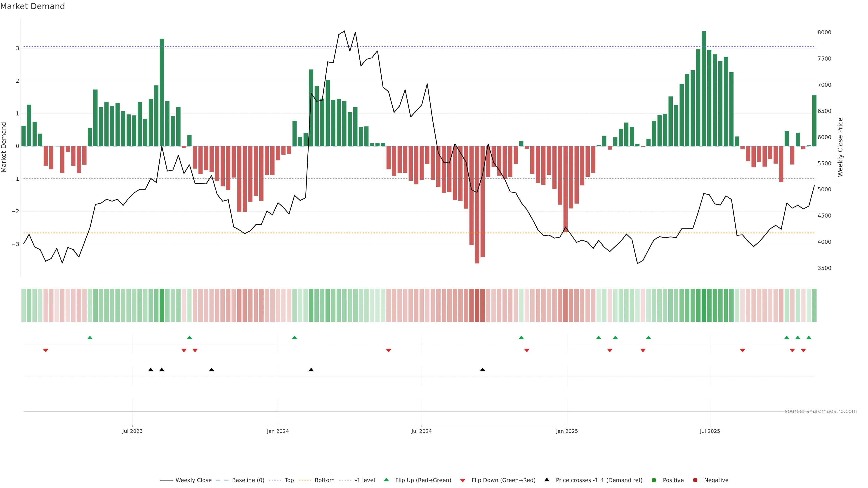The image size is (868, 488).
Task: Click the leftmost red Flip Down triangle marker
Action: (x=45, y=351)
